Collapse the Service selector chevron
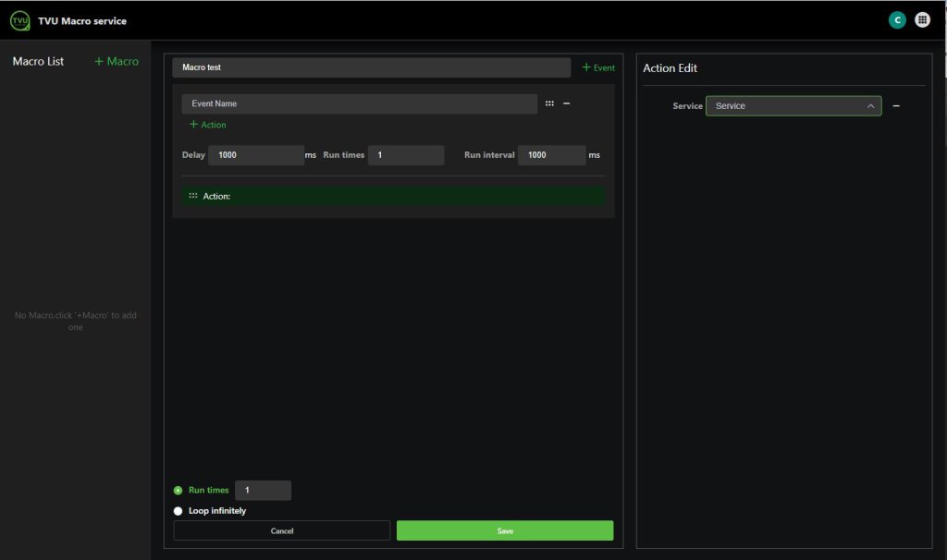 pyautogui.click(x=870, y=105)
